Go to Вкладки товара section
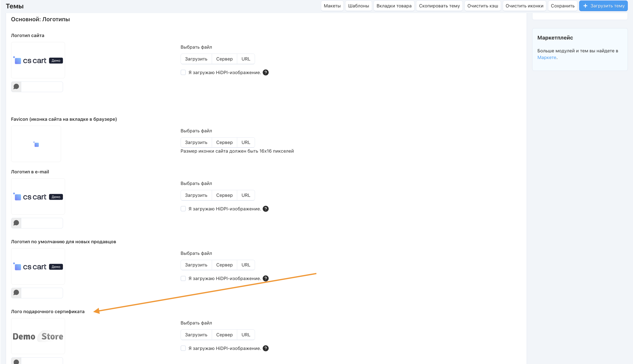The height and width of the screenshot is (364, 633). coord(394,6)
